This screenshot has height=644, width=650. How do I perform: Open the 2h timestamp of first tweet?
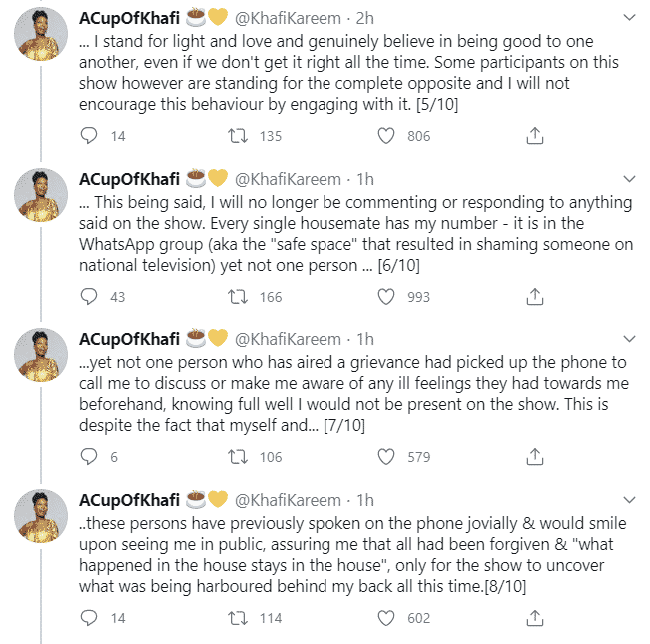(364, 18)
